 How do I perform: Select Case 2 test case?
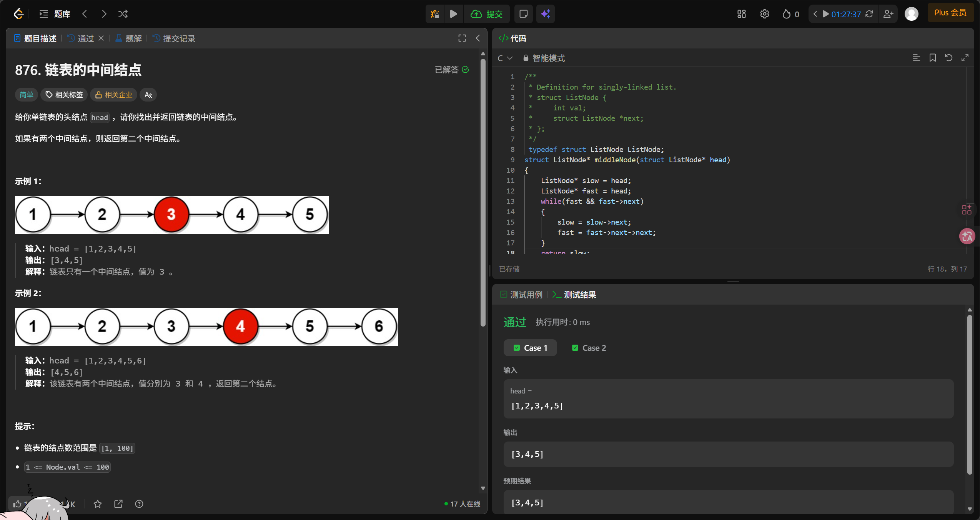(589, 348)
